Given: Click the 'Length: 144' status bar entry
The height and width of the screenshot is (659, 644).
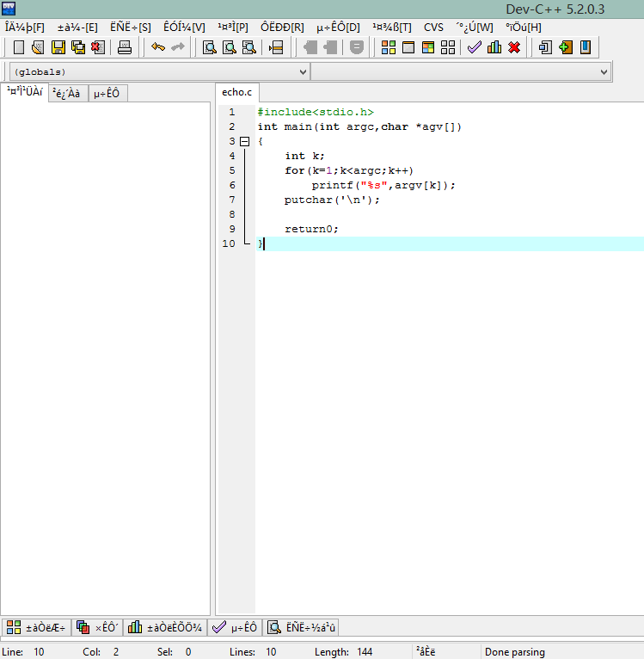Looking at the screenshot, I should point(343,652).
